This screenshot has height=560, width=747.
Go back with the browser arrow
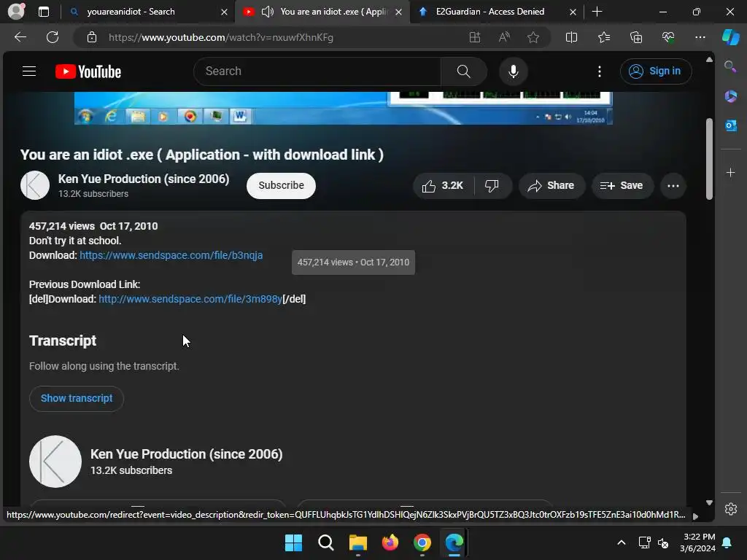tap(20, 37)
